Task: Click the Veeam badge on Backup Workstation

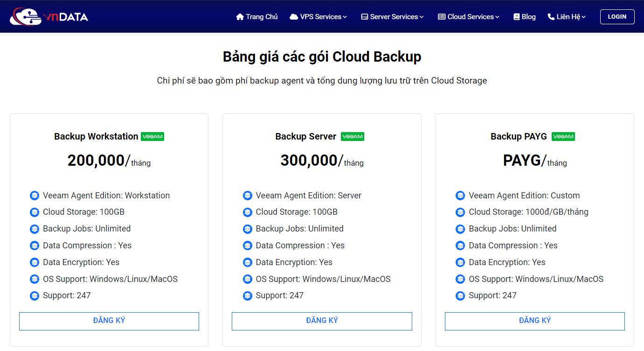Action: pyautogui.click(x=152, y=136)
